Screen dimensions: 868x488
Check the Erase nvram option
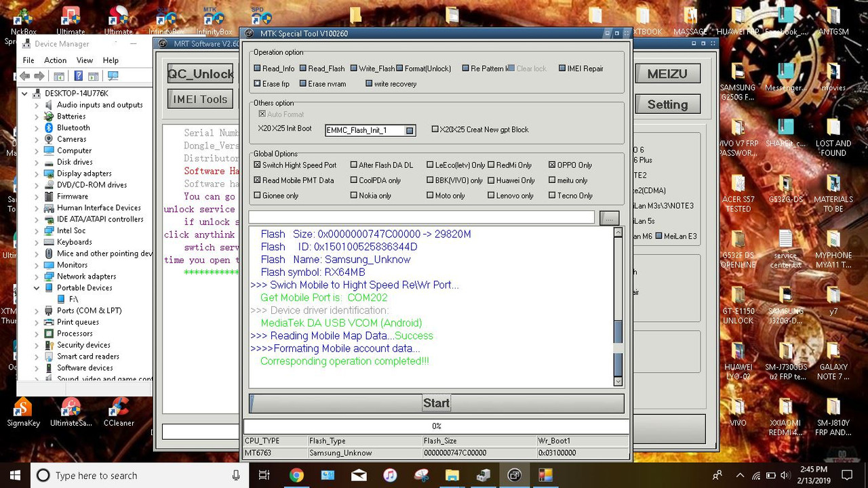click(323, 84)
